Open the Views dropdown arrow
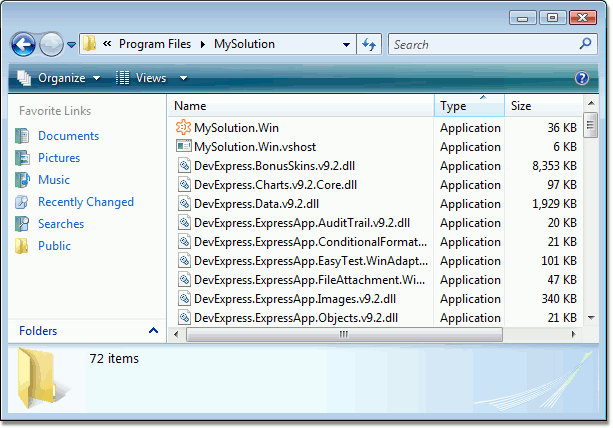This screenshot has height=428, width=613. coord(183,79)
